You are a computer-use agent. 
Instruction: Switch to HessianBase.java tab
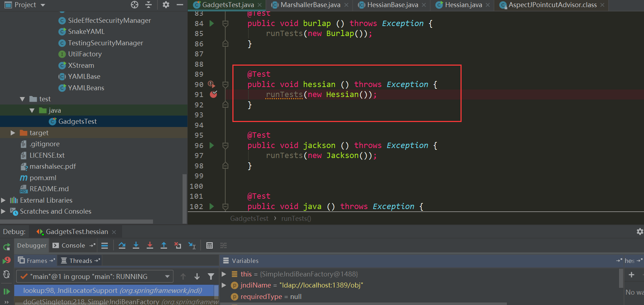pyautogui.click(x=392, y=5)
